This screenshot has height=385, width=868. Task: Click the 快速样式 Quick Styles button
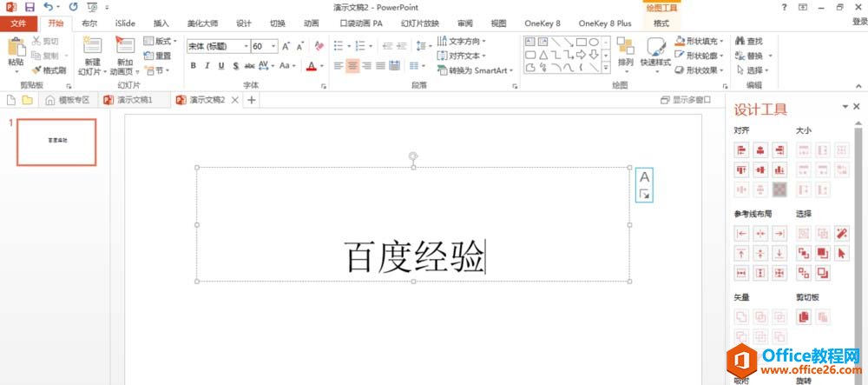(655, 55)
